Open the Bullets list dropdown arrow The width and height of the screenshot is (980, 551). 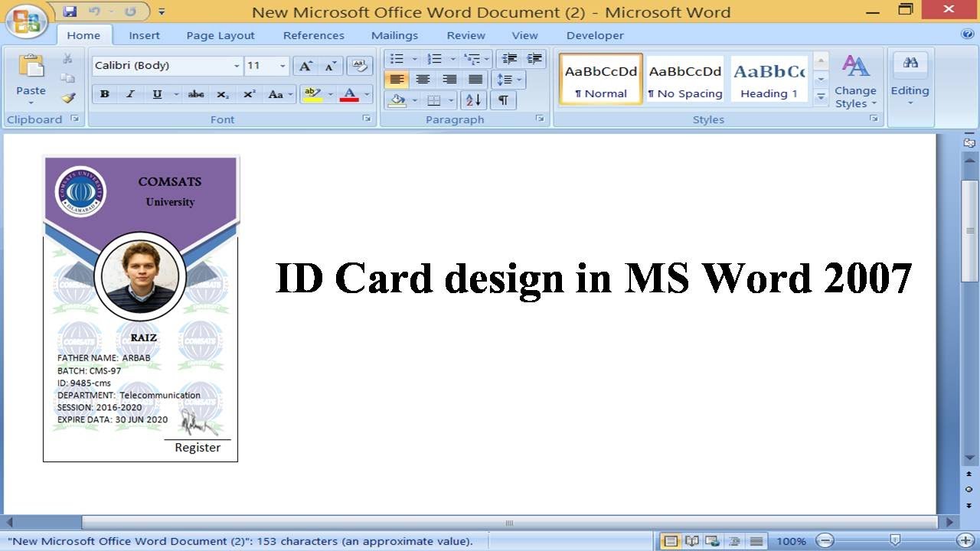[415, 59]
